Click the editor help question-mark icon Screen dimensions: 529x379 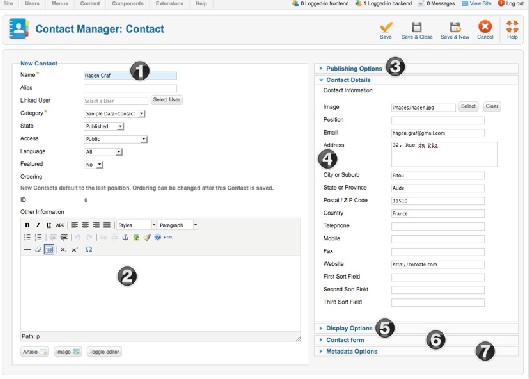coord(158,237)
